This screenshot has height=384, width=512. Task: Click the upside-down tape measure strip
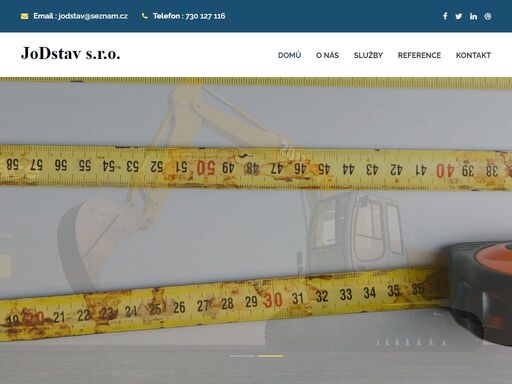pos(256,168)
